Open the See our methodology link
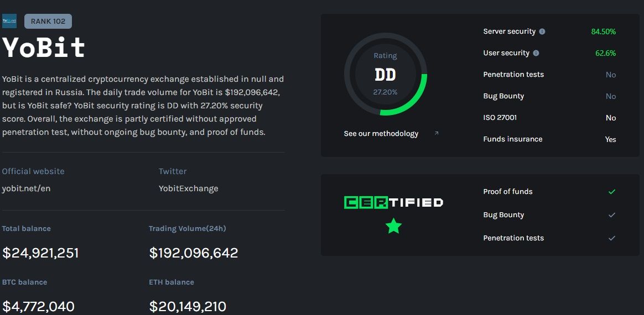 point(381,134)
